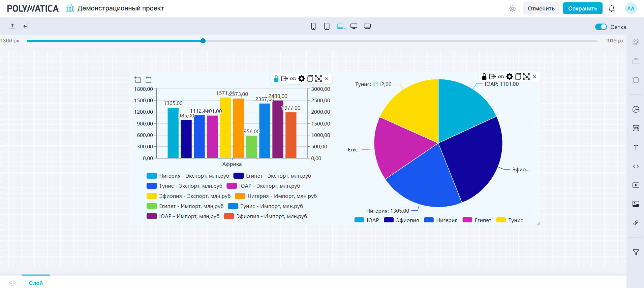
Task: Open the filter funnel in right sidebar
Action: coord(636,252)
